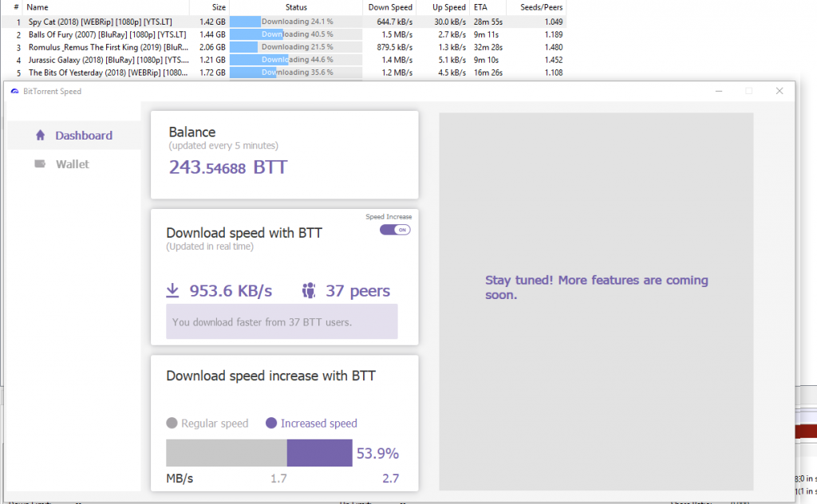This screenshot has height=504, width=817.
Task: Click the purple portion of speed bar
Action: (319, 452)
